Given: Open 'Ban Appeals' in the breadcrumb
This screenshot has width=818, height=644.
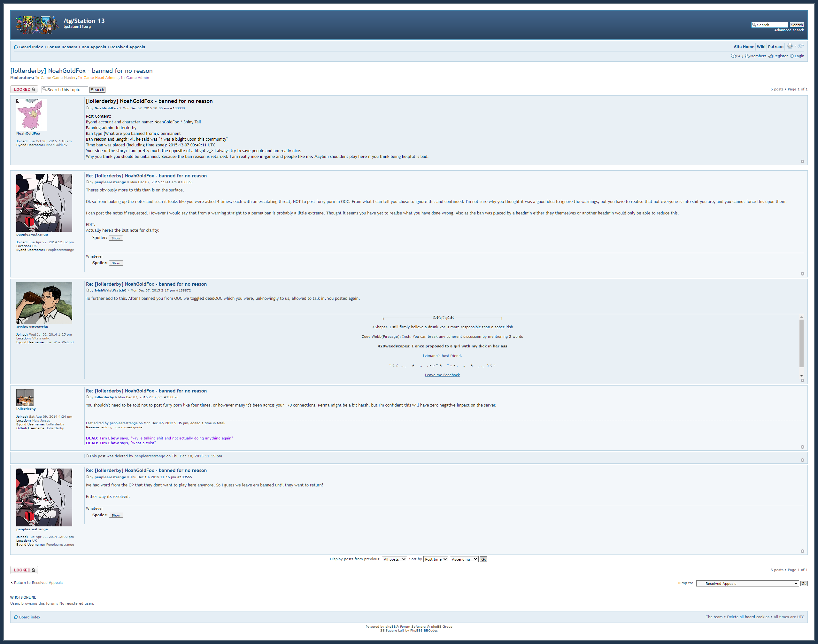Looking at the screenshot, I should (94, 47).
